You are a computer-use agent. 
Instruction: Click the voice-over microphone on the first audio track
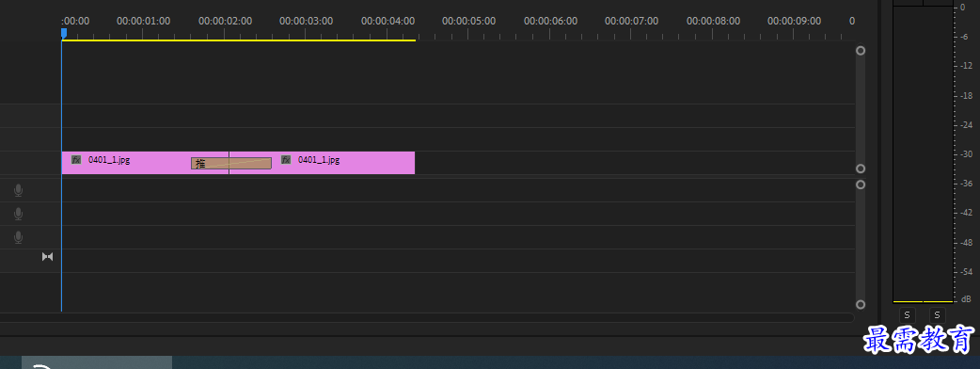pyautogui.click(x=19, y=190)
